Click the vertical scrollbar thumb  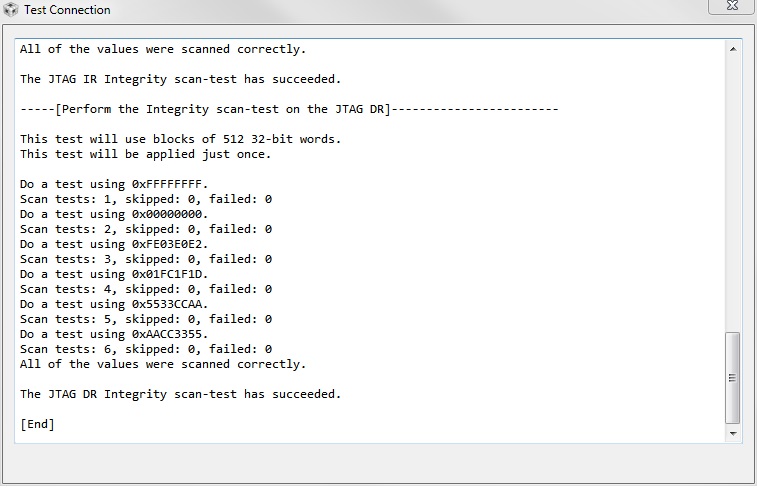coord(733,377)
